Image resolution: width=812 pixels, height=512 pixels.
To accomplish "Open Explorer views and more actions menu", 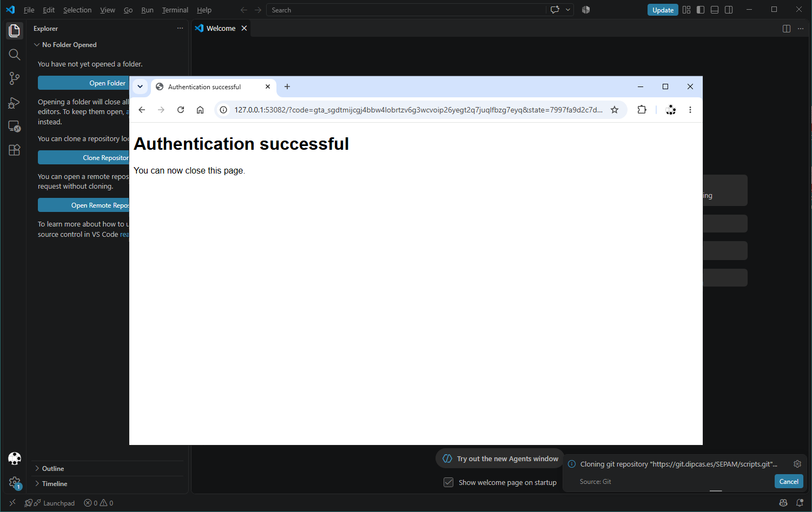I will click(180, 28).
